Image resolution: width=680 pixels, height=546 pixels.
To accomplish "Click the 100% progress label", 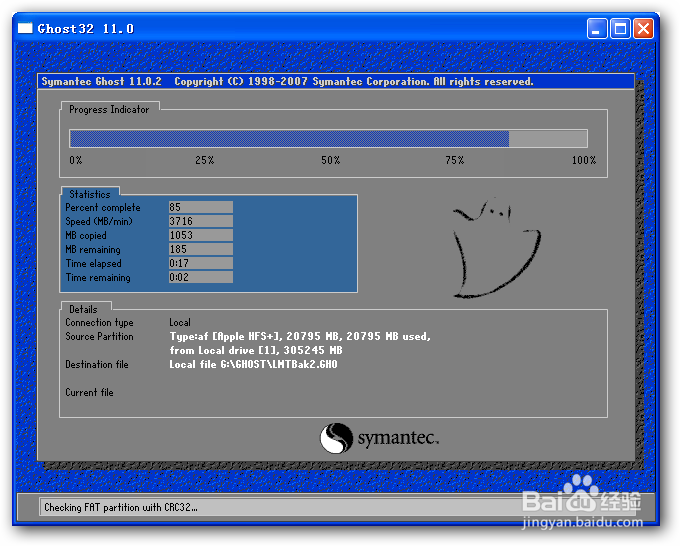I will [x=584, y=160].
